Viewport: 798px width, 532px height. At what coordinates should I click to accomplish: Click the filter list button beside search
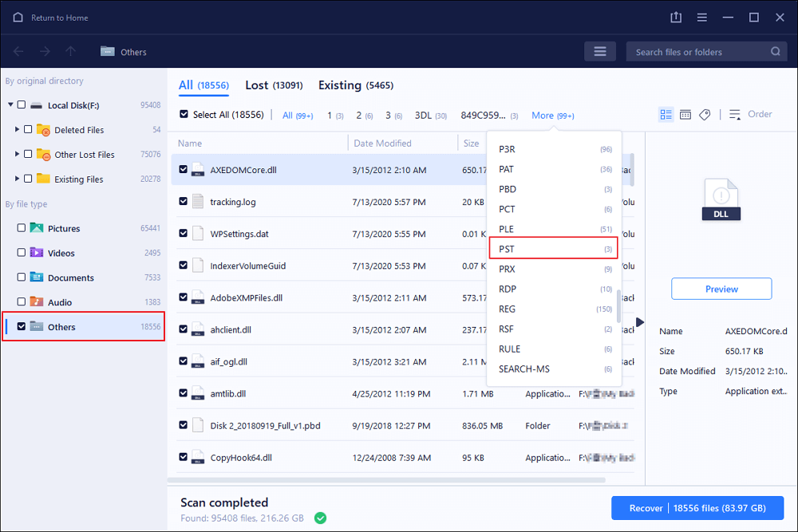pos(600,52)
